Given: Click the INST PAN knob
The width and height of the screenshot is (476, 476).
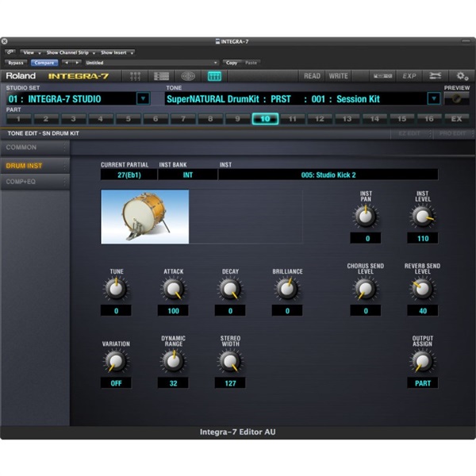Looking at the screenshot, I should pyautogui.click(x=366, y=217).
